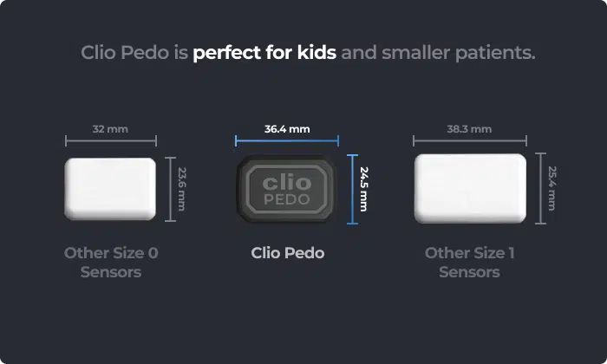
Task: Click the gray height bar beside Size 1
Action: click(540, 188)
